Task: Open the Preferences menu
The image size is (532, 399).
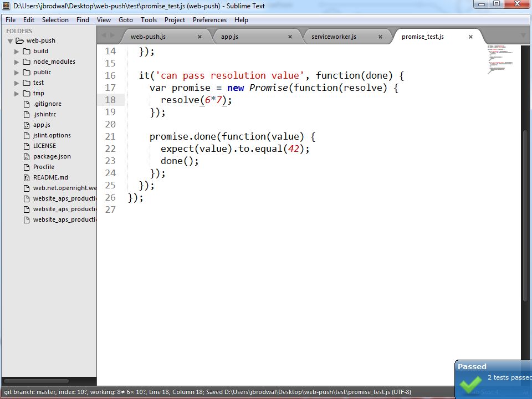Action: [x=209, y=20]
